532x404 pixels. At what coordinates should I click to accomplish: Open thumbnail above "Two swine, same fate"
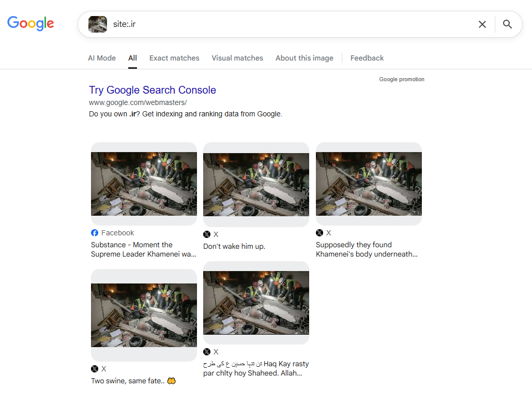click(144, 315)
